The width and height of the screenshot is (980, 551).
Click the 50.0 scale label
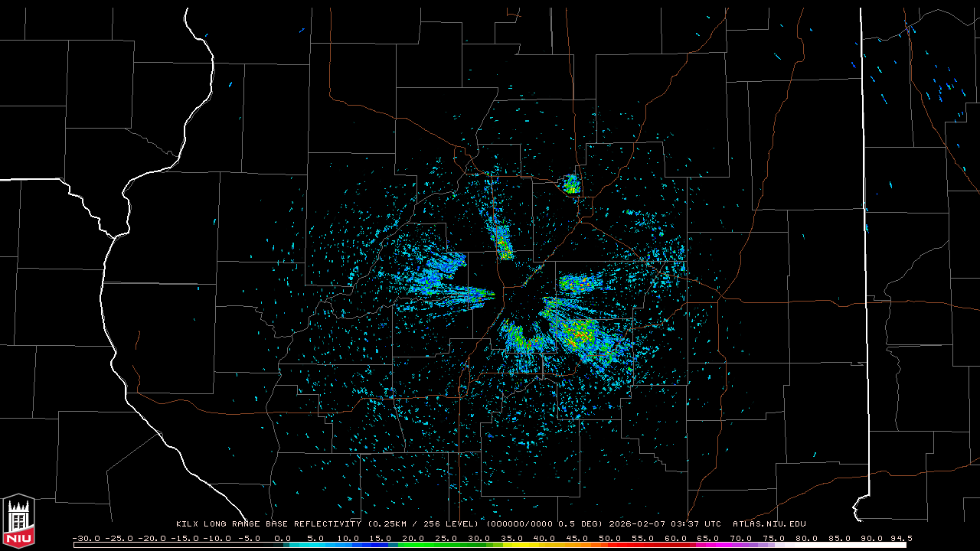coord(610,538)
